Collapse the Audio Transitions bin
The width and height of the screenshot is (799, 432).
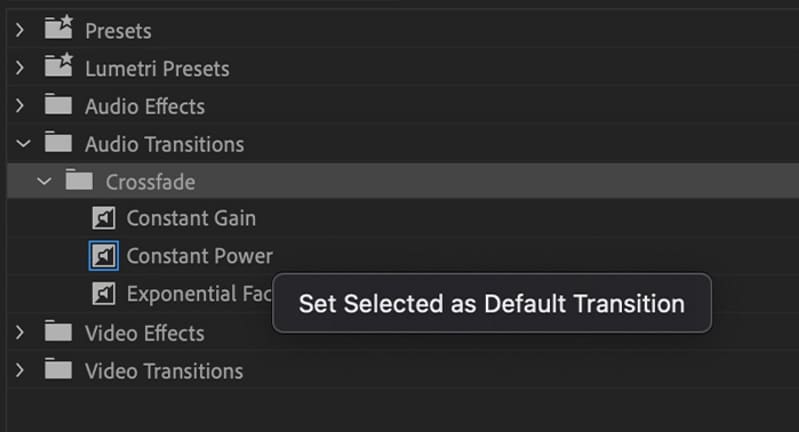[x=21, y=144]
